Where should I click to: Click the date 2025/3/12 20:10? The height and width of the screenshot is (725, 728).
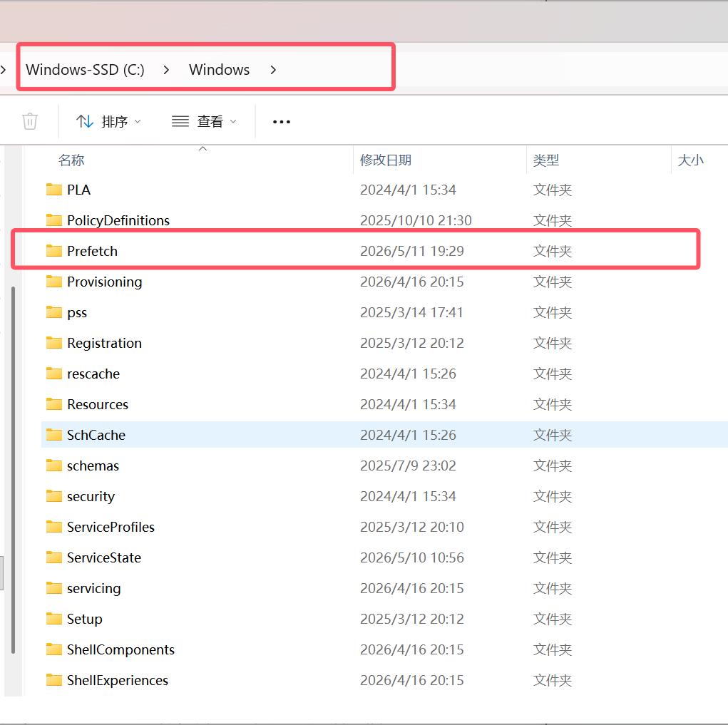pyautogui.click(x=412, y=527)
